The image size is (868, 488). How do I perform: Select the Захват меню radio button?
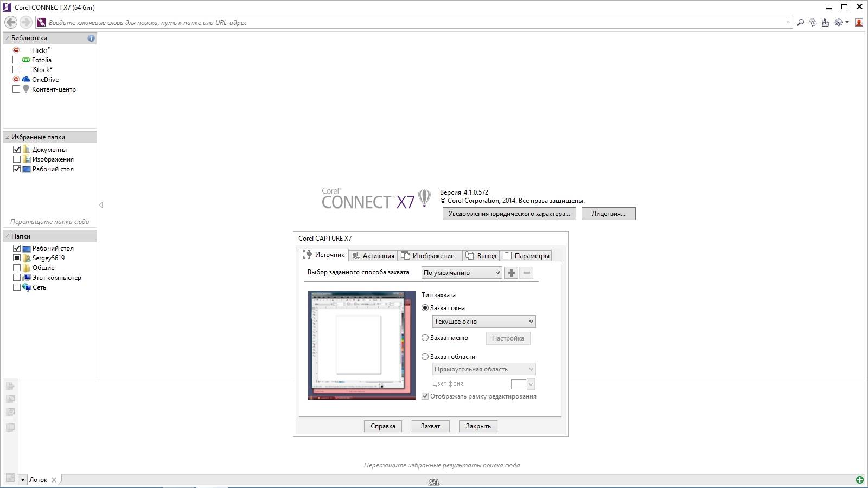pyautogui.click(x=425, y=337)
